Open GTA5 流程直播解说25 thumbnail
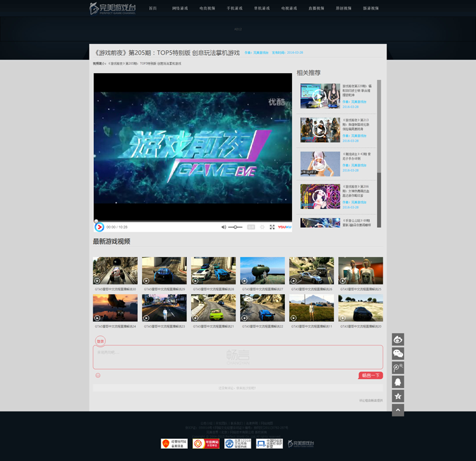This screenshot has width=476, height=461. pyautogui.click(x=360, y=271)
